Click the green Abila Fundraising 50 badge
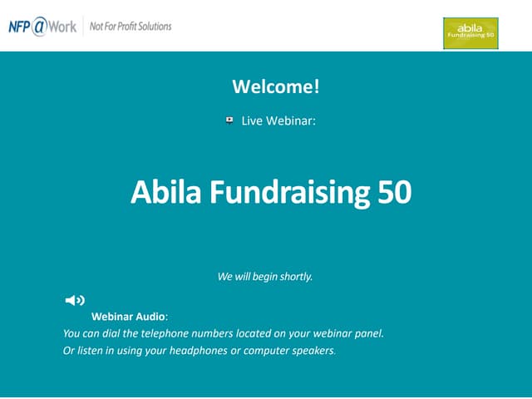This screenshot has height=399, width=532. (x=470, y=32)
